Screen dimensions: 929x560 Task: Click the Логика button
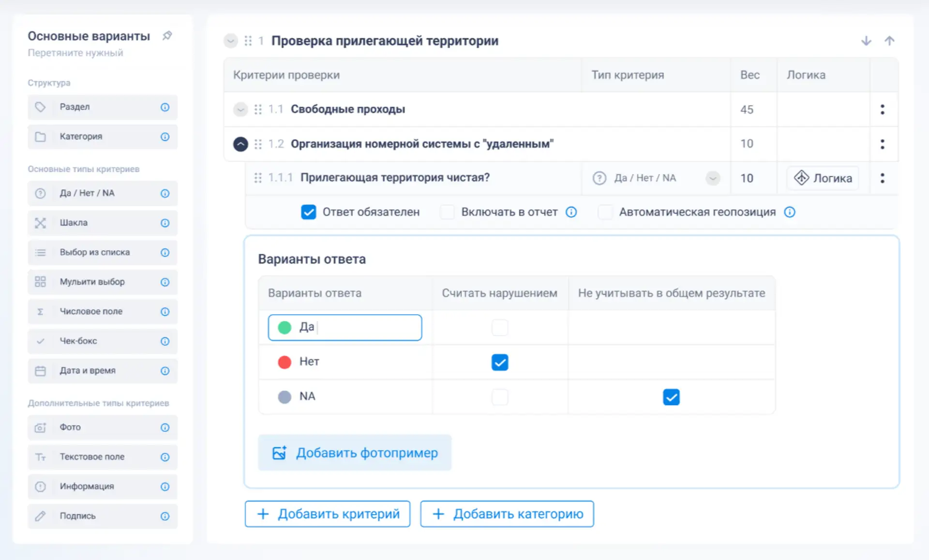[823, 178]
